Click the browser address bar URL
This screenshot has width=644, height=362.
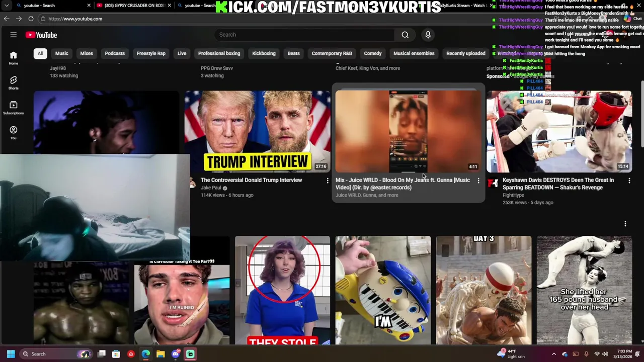[75, 19]
